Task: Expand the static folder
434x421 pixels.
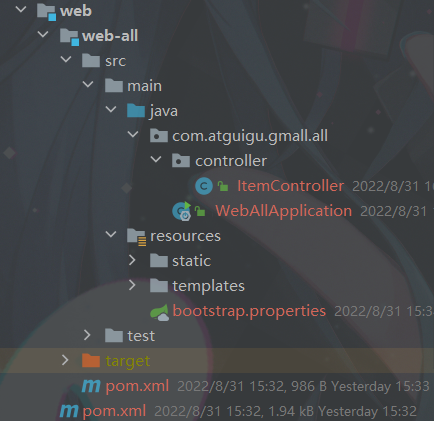Action: [x=132, y=260]
